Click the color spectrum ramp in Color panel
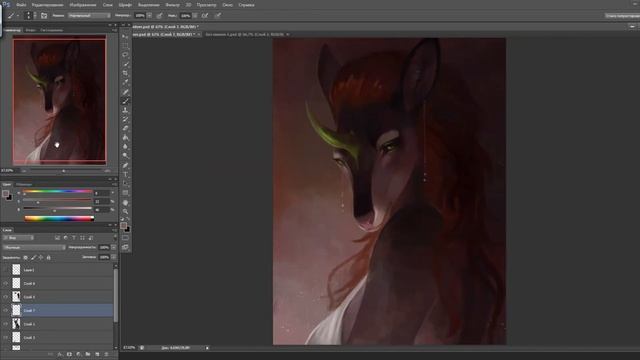The width and height of the screenshot is (640, 360). click(59, 219)
